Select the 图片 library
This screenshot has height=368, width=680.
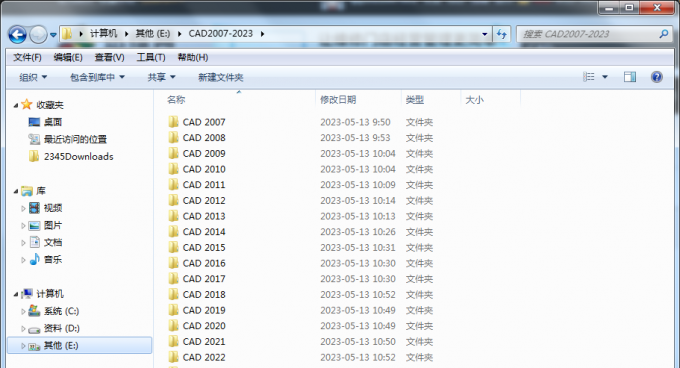(x=53, y=225)
